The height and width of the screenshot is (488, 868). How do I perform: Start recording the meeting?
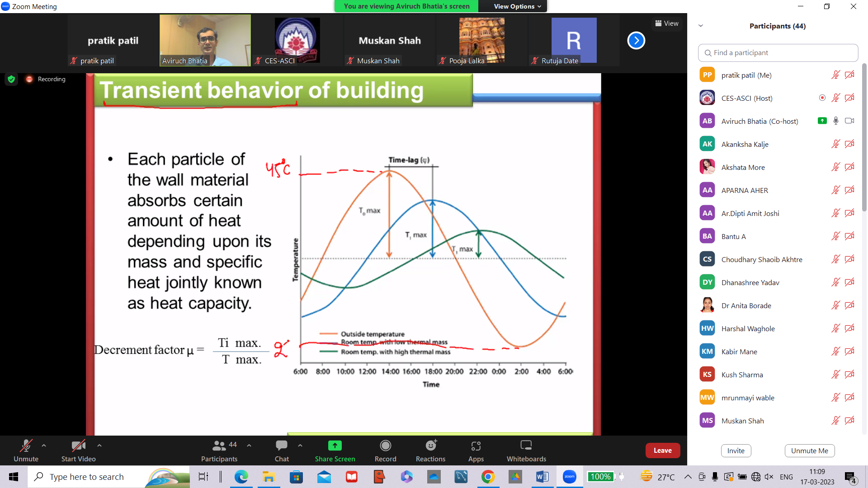pos(385,450)
